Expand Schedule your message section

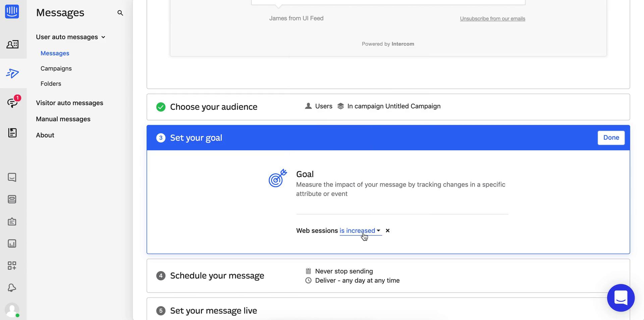point(388,276)
